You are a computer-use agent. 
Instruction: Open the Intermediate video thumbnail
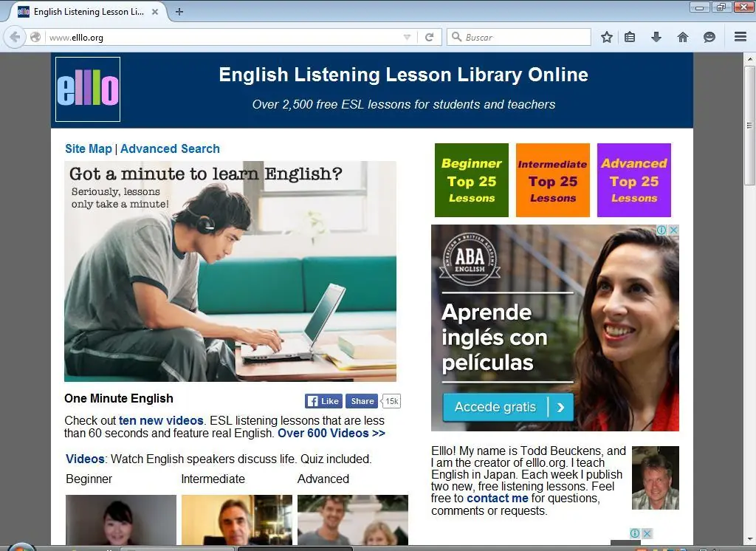pos(237,520)
